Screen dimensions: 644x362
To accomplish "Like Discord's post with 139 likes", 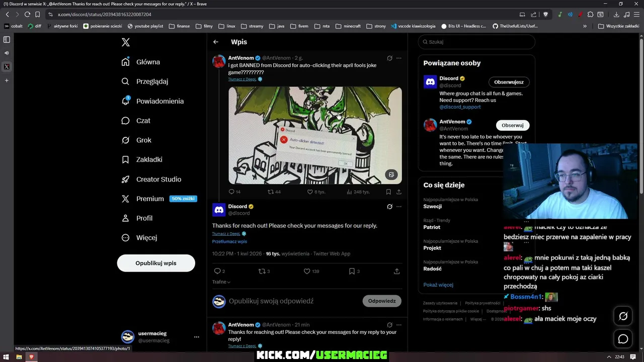I will pyautogui.click(x=311, y=271).
